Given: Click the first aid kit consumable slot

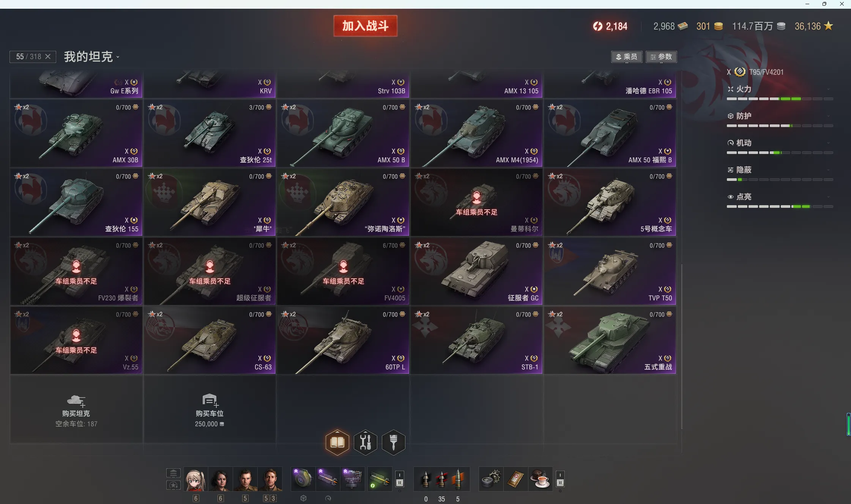Looking at the screenshot, I should [515, 479].
